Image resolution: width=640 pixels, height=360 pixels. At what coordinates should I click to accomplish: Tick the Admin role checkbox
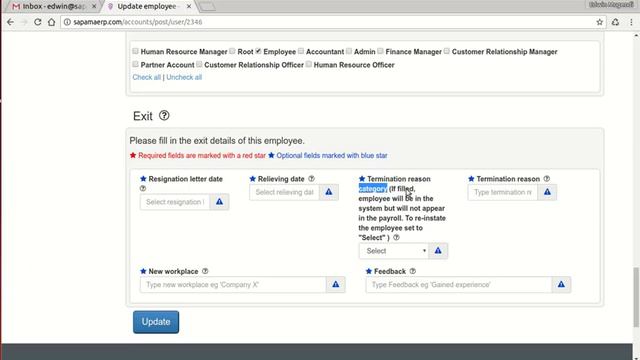pos(349,51)
